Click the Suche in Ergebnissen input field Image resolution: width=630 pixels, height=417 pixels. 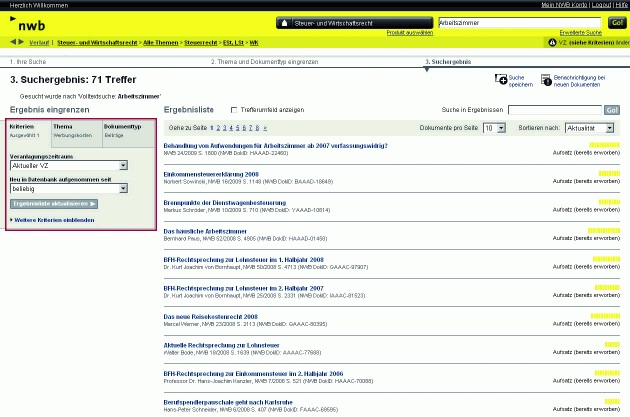[x=553, y=109]
